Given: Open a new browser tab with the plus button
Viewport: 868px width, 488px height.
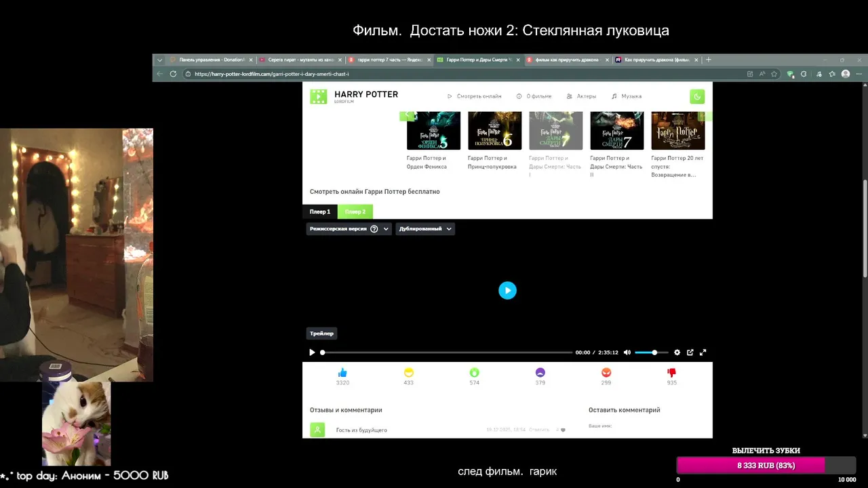Looking at the screenshot, I should [x=709, y=60].
